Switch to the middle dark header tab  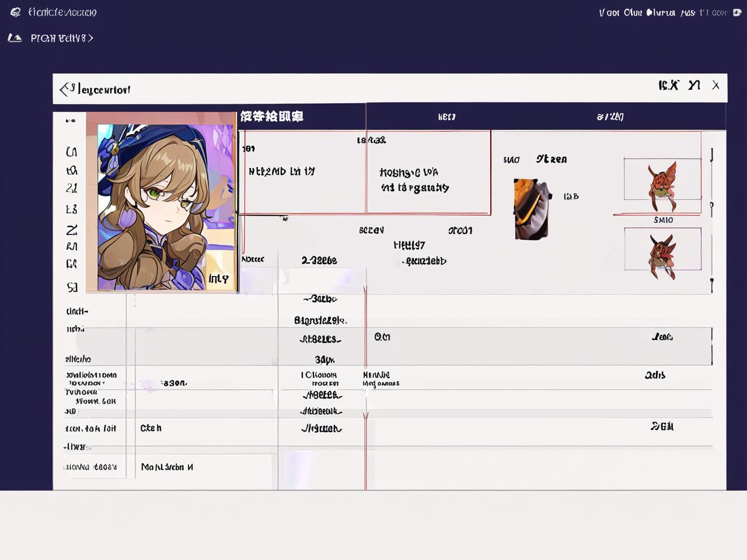[446, 117]
